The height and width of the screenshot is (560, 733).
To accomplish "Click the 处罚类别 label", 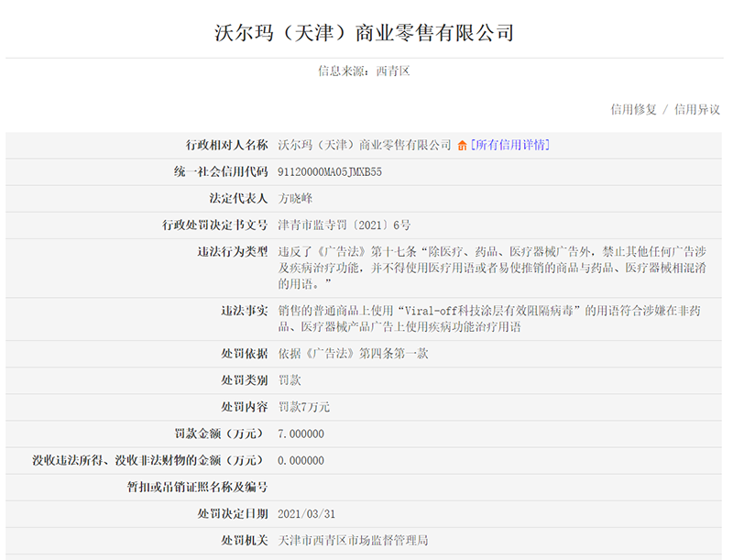I will 245,380.
